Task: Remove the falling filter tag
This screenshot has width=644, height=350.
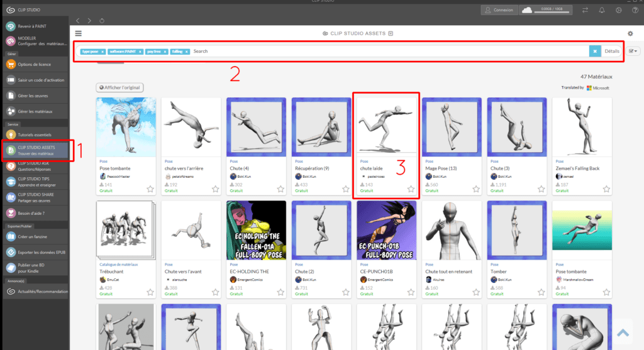Action: [x=186, y=52]
